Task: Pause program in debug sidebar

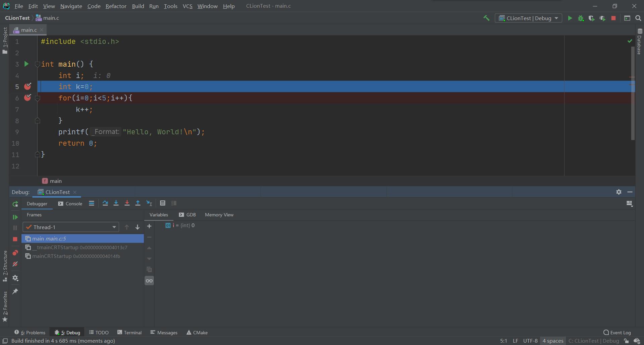Action: (x=15, y=228)
